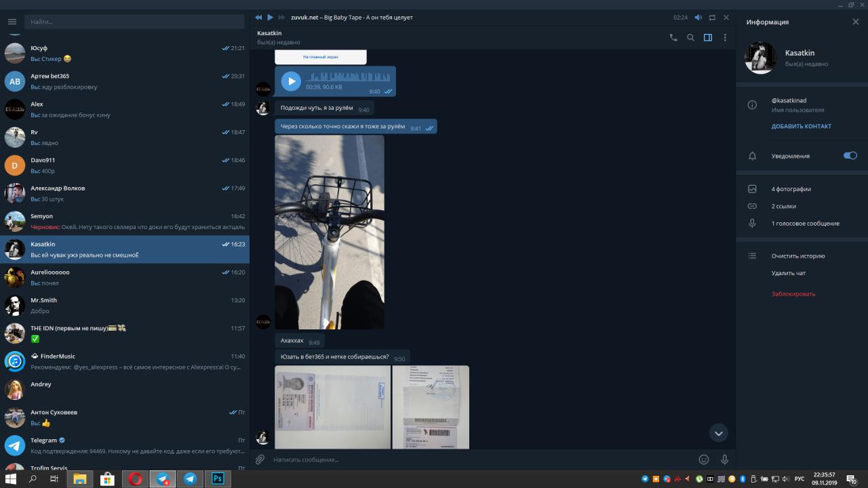Jump to bottom with the down-arrow button

point(719,433)
